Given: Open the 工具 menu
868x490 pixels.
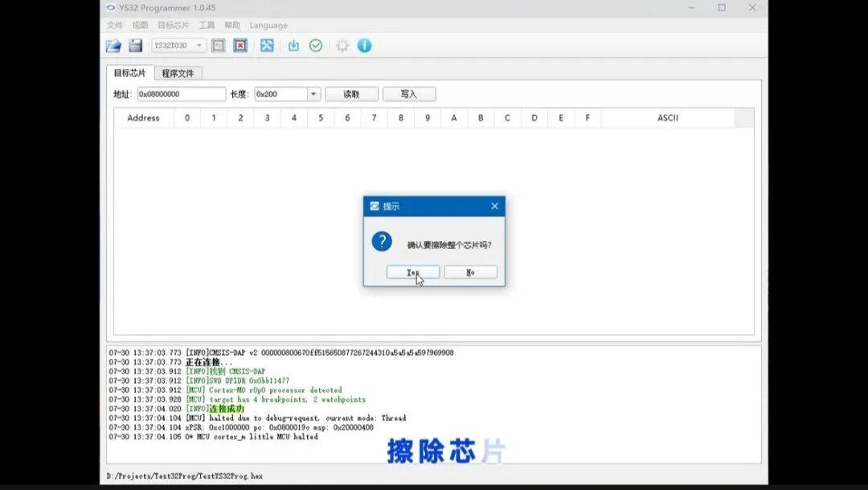Looking at the screenshot, I should point(207,25).
